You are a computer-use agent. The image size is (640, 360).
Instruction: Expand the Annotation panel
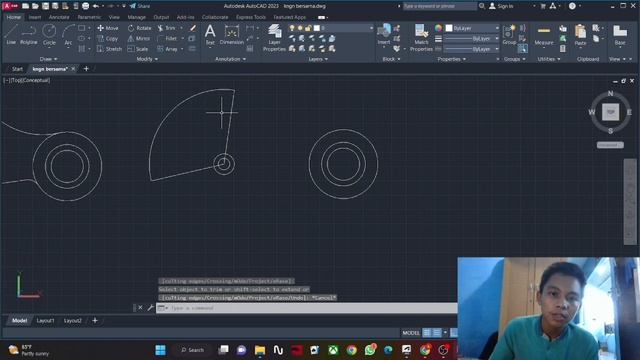[230, 59]
